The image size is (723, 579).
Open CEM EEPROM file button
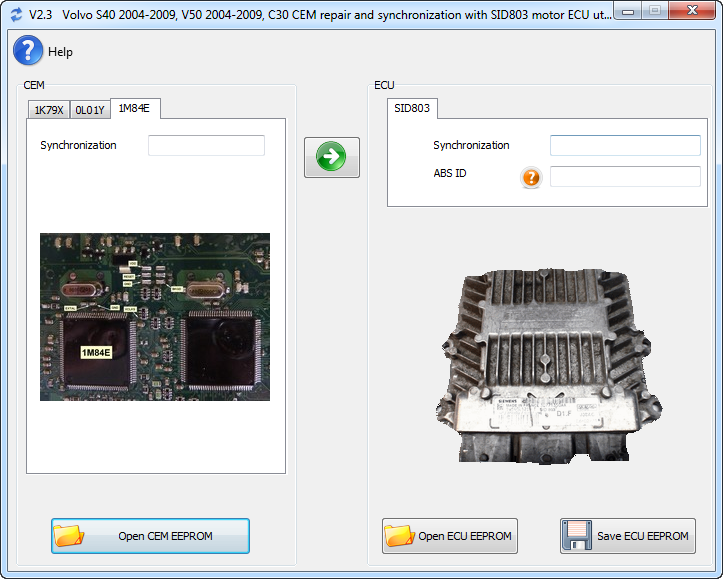point(150,536)
